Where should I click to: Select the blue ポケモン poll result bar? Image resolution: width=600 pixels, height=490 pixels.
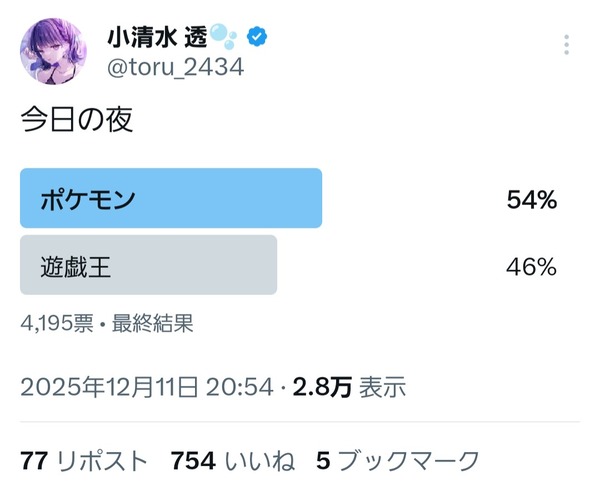pyautogui.click(x=171, y=198)
